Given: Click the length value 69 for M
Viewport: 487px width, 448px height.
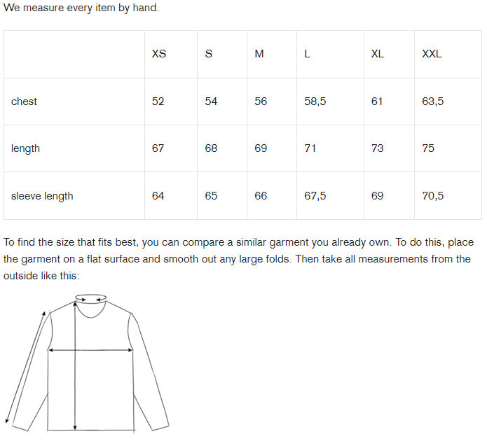Looking at the screenshot, I should (261, 148).
